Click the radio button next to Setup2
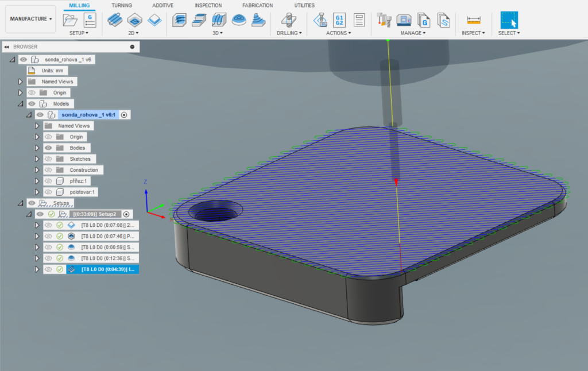Image resolution: width=588 pixels, height=371 pixels. pos(126,214)
